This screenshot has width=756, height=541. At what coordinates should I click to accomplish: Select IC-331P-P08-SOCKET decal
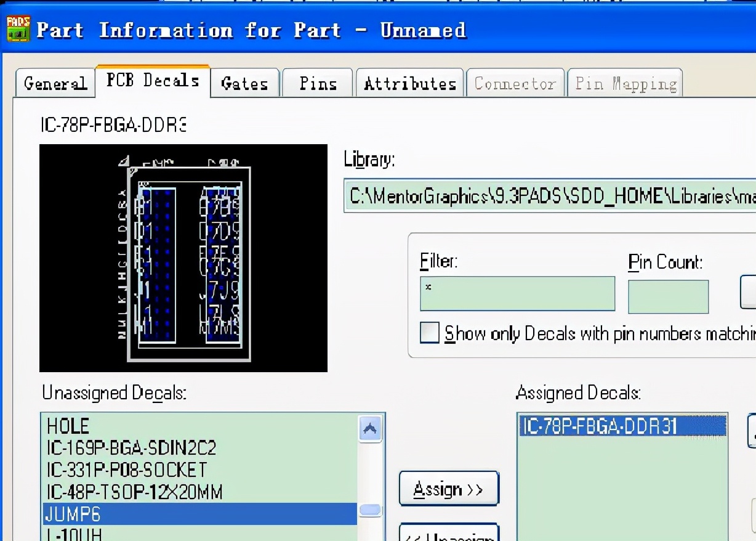click(199, 470)
